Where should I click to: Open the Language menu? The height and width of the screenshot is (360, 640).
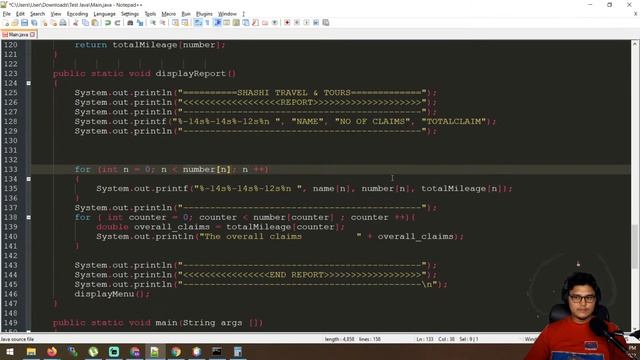[104, 14]
